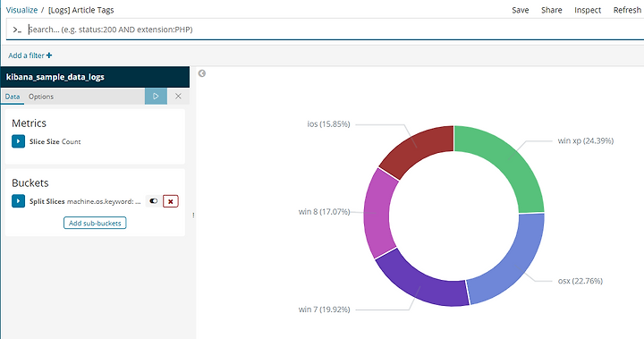Click Refresh in the top bar
The image size is (644, 339).
pos(627,10)
